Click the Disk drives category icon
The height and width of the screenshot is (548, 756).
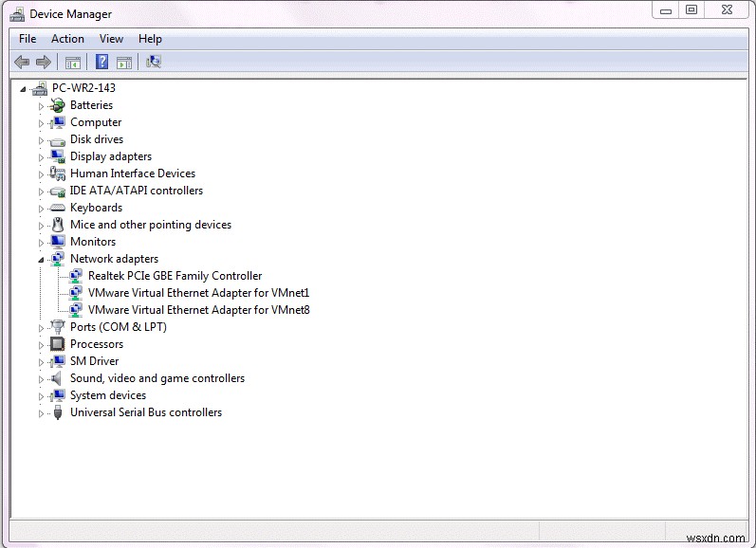[57, 140]
